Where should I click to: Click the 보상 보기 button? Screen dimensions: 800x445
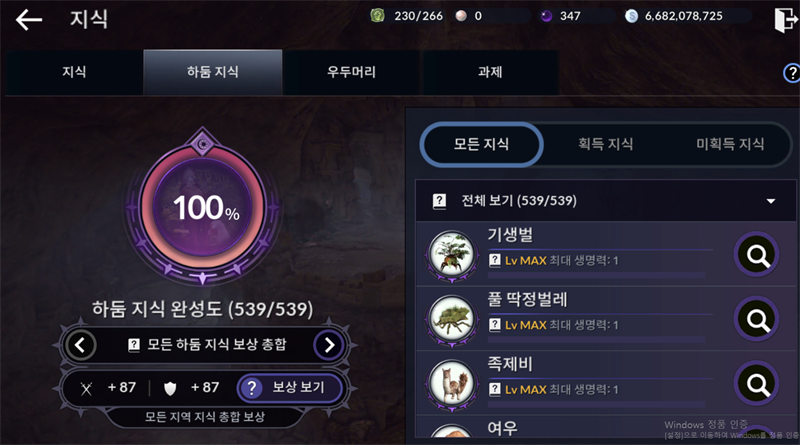pos(289,388)
